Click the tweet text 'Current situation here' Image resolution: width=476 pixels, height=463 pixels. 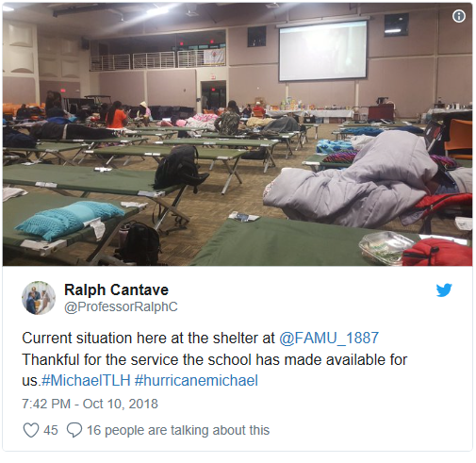pos(76,339)
